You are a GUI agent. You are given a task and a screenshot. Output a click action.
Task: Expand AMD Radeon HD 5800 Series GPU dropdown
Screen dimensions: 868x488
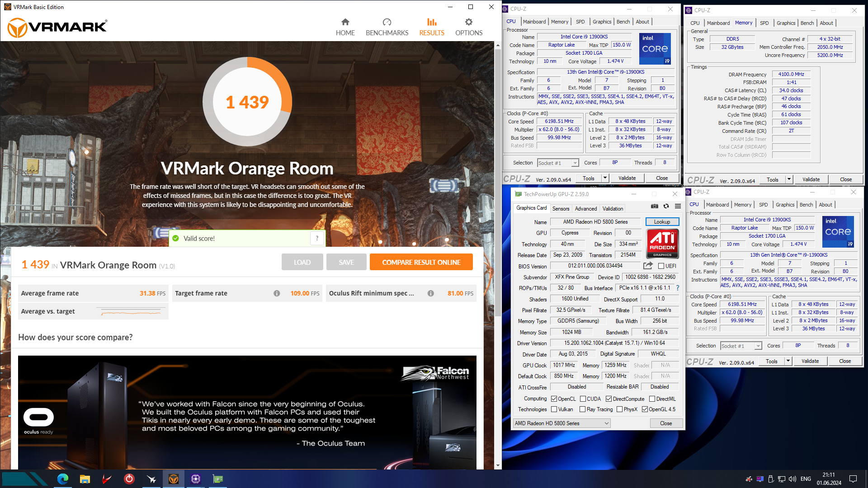click(562, 423)
